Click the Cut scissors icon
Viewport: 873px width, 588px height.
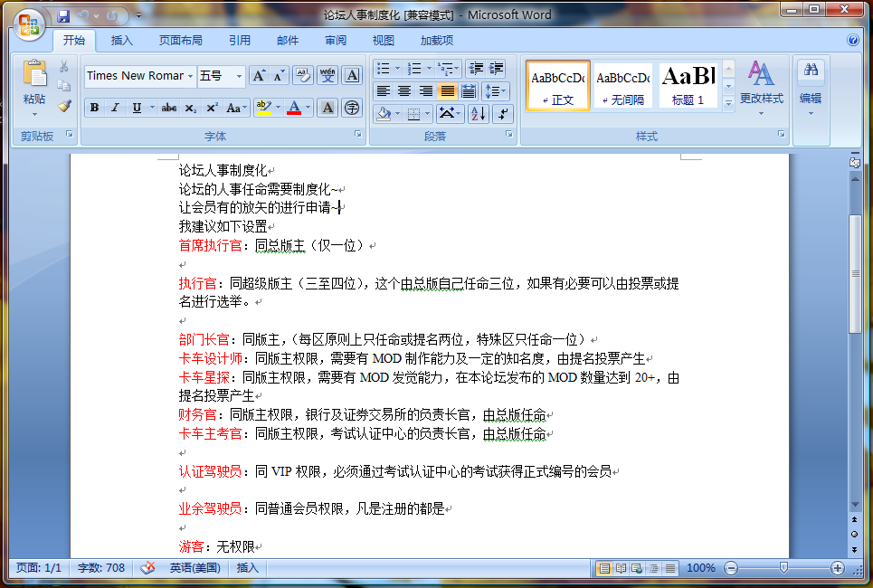tap(64, 66)
